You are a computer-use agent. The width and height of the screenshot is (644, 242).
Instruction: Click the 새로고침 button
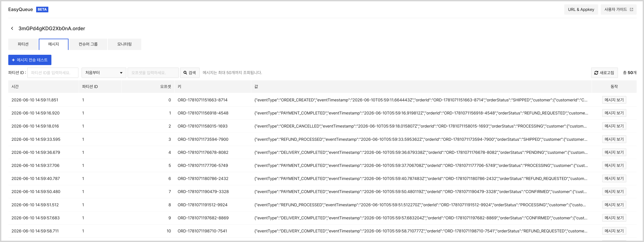604,73
